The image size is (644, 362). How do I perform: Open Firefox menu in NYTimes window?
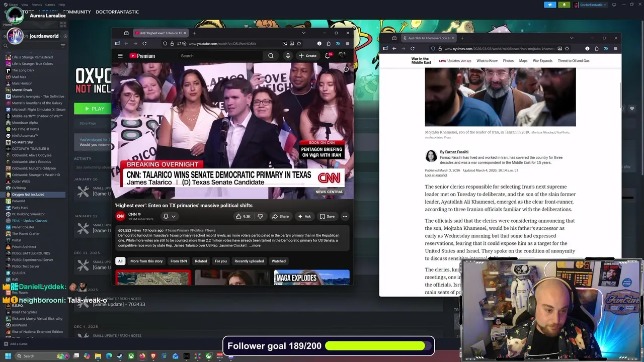tap(615, 49)
